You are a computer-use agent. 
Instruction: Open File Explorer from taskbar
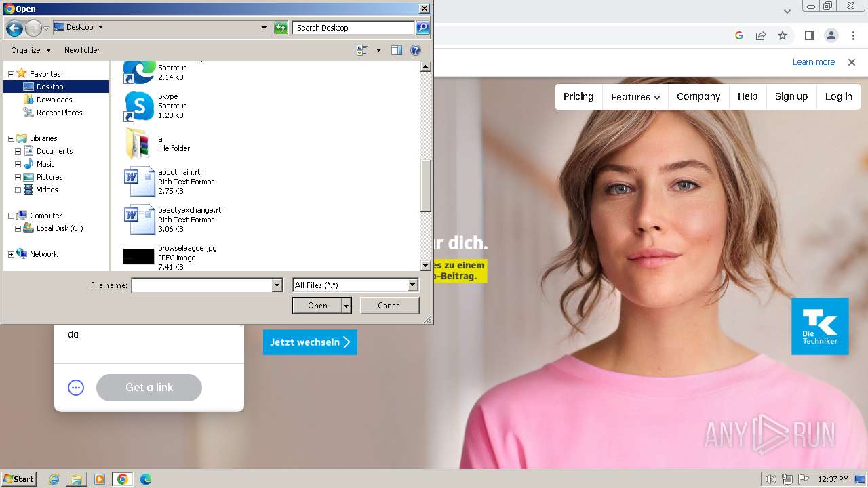77,479
